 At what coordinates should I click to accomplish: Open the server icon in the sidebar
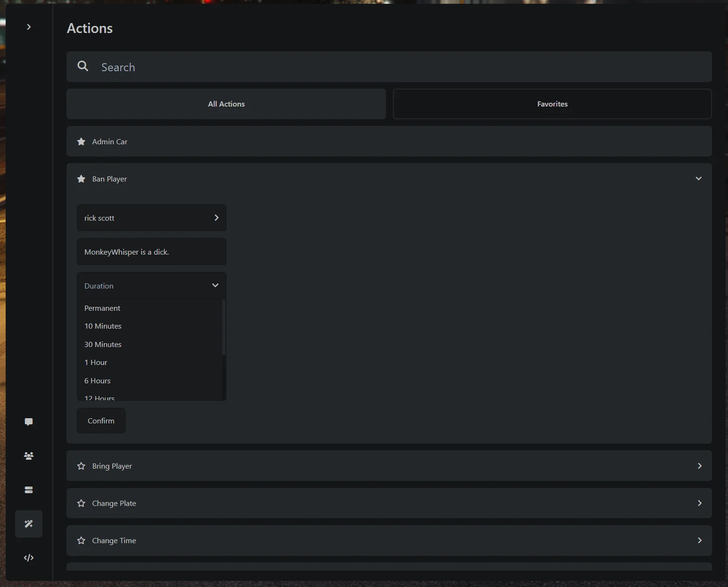click(x=29, y=490)
